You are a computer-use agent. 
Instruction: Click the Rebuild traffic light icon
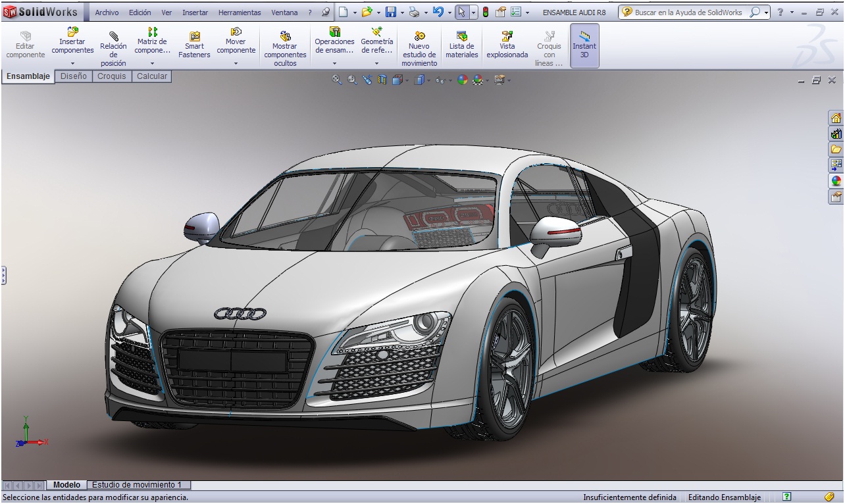click(x=486, y=12)
